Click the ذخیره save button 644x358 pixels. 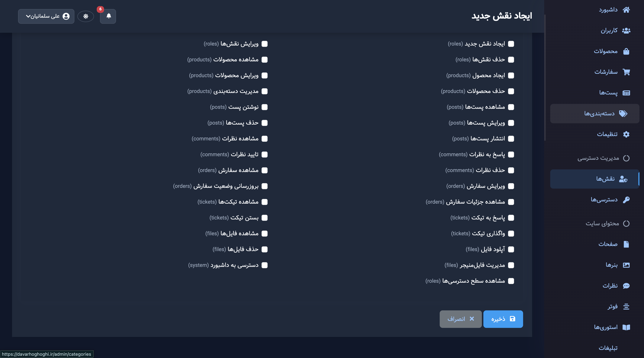(x=503, y=319)
